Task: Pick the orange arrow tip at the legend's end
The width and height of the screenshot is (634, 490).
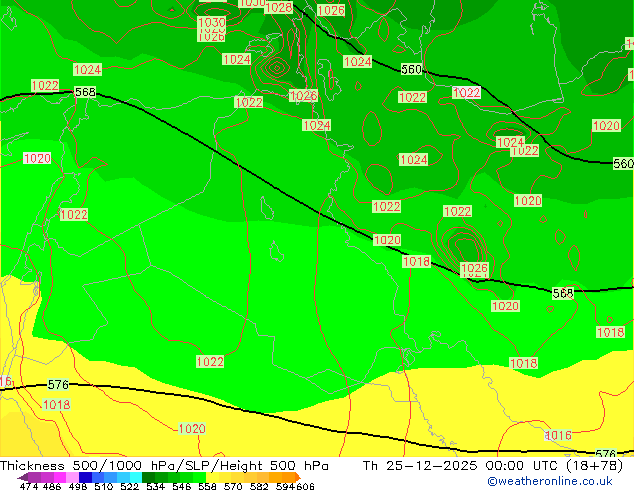Action: pos(298,477)
